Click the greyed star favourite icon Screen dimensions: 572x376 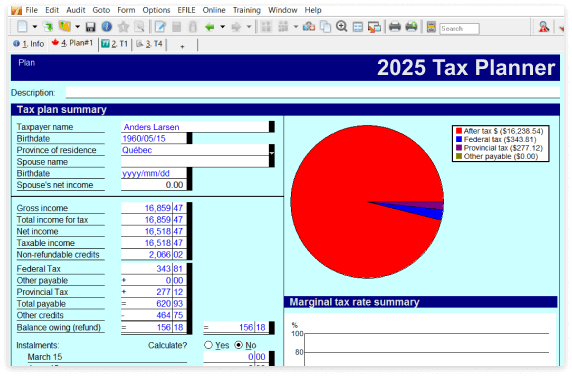coord(123,27)
